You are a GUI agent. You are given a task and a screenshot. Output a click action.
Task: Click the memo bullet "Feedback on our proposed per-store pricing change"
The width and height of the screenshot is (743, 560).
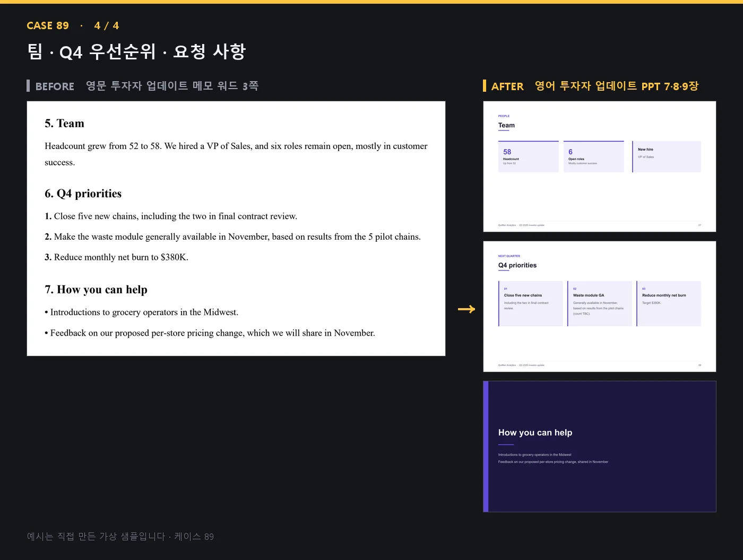(210, 333)
